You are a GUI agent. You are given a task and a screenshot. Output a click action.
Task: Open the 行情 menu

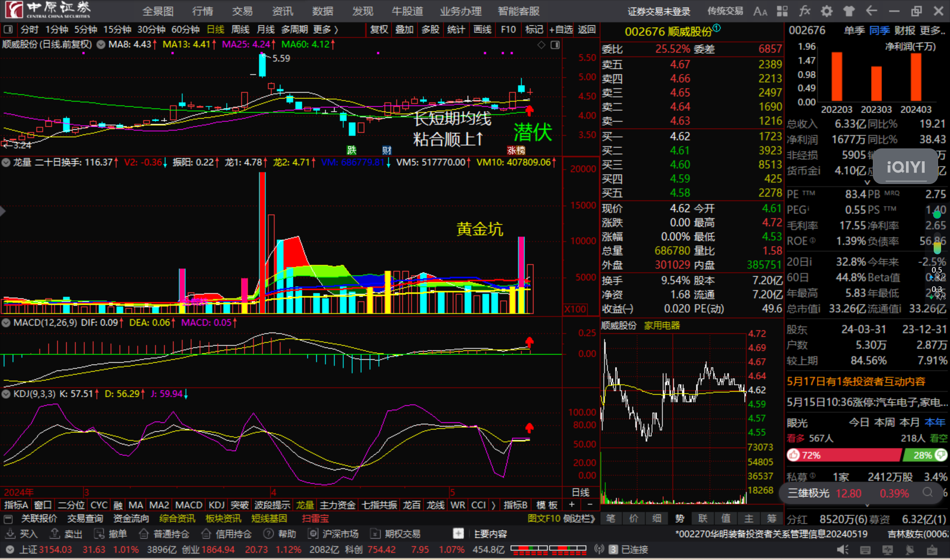point(202,11)
